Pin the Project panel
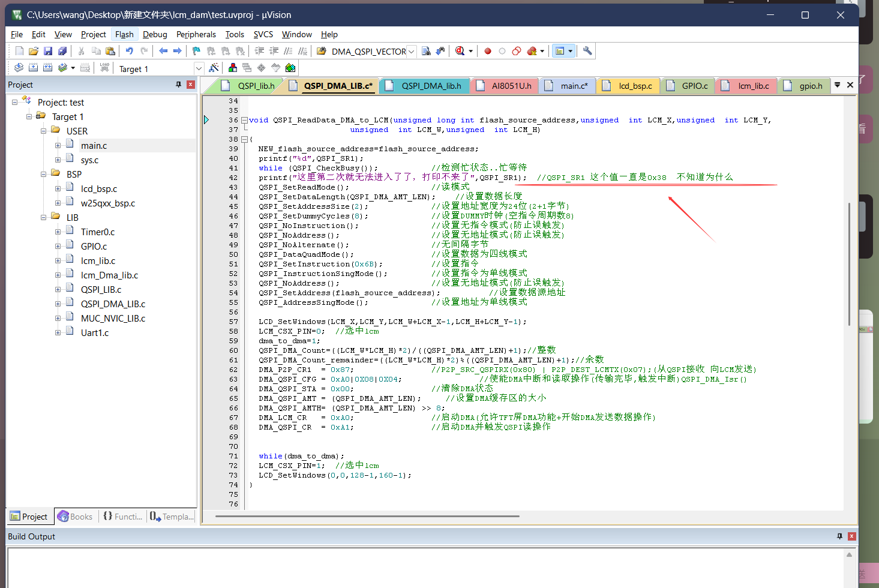 [x=178, y=85]
